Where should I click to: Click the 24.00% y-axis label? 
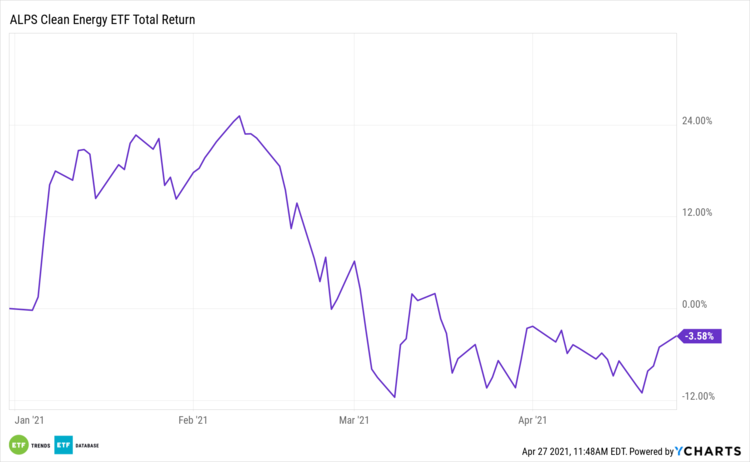click(x=696, y=121)
